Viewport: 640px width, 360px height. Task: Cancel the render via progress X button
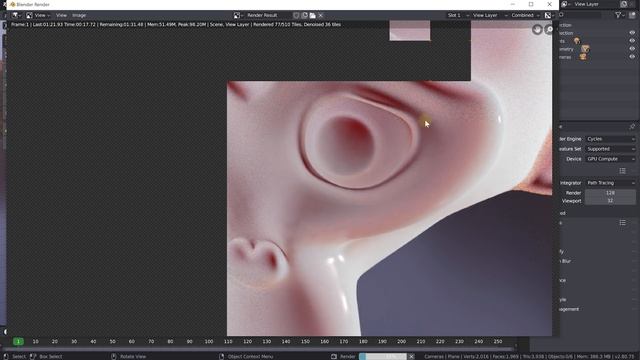click(x=411, y=356)
